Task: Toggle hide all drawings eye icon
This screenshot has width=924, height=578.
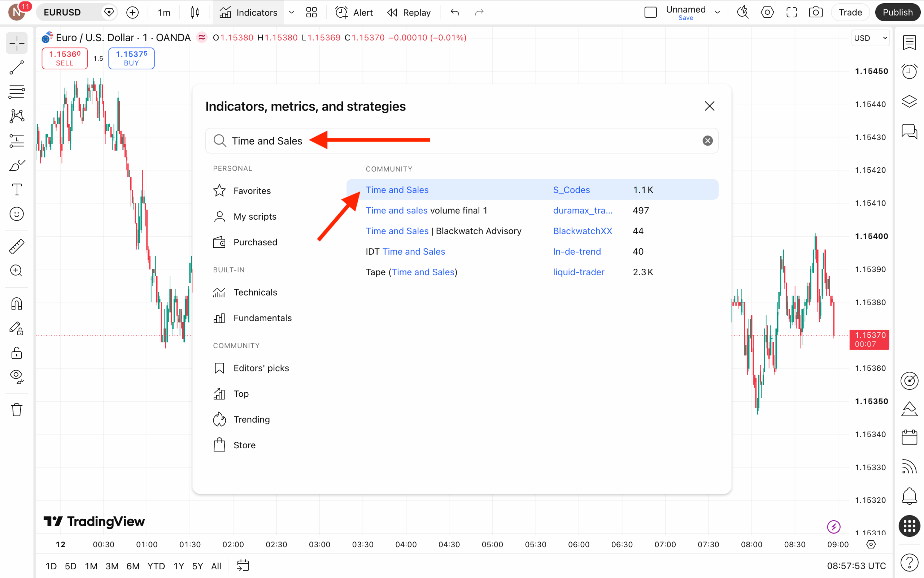Action: (x=16, y=377)
